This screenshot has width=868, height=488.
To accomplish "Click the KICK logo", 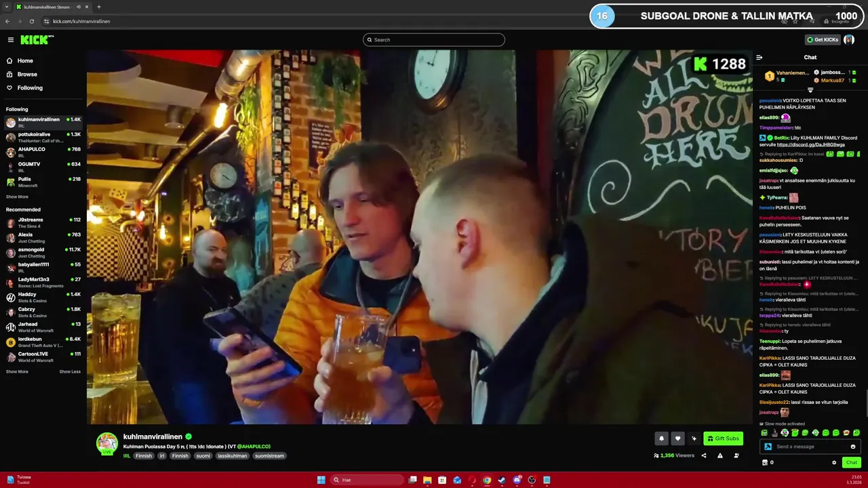I will (36, 40).
